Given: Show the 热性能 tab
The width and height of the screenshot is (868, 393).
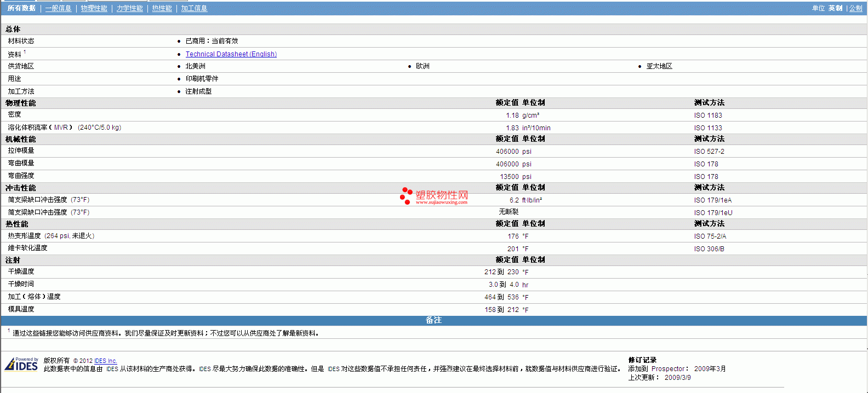Looking at the screenshot, I should pyautogui.click(x=162, y=8).
